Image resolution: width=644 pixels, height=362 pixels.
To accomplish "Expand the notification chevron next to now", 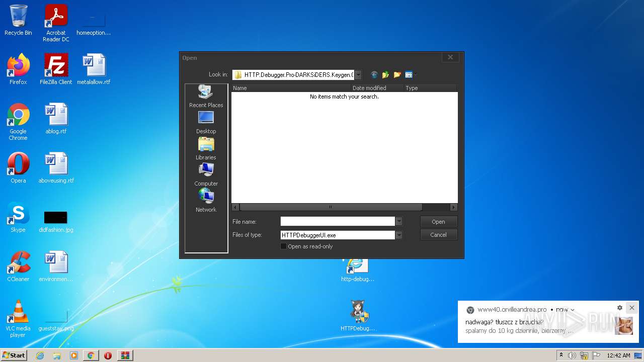I will pyautogui.click(x=573, y=310).
